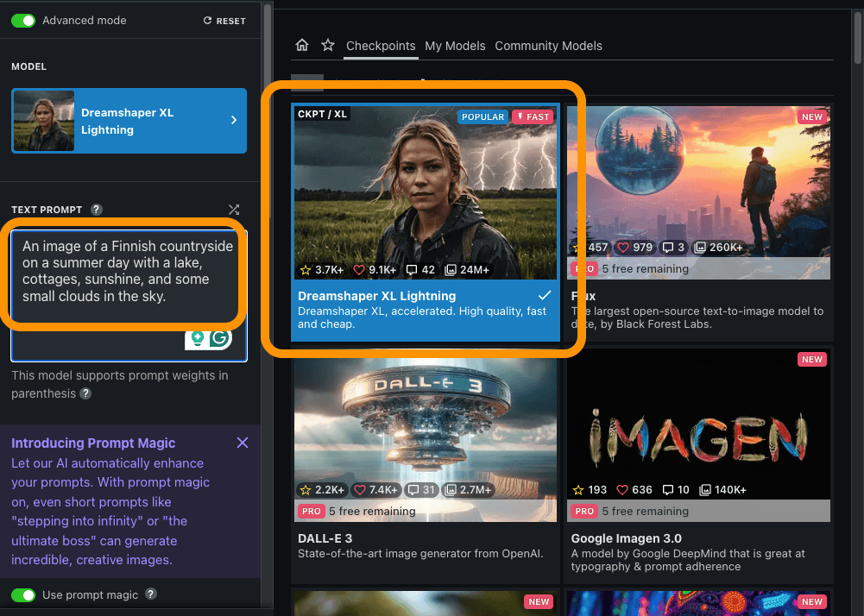Viewport: 864px width, 616px height.
Task: Click the checkmark on Dreamshaper XL Lightning
Action: (x=545, y=295)
